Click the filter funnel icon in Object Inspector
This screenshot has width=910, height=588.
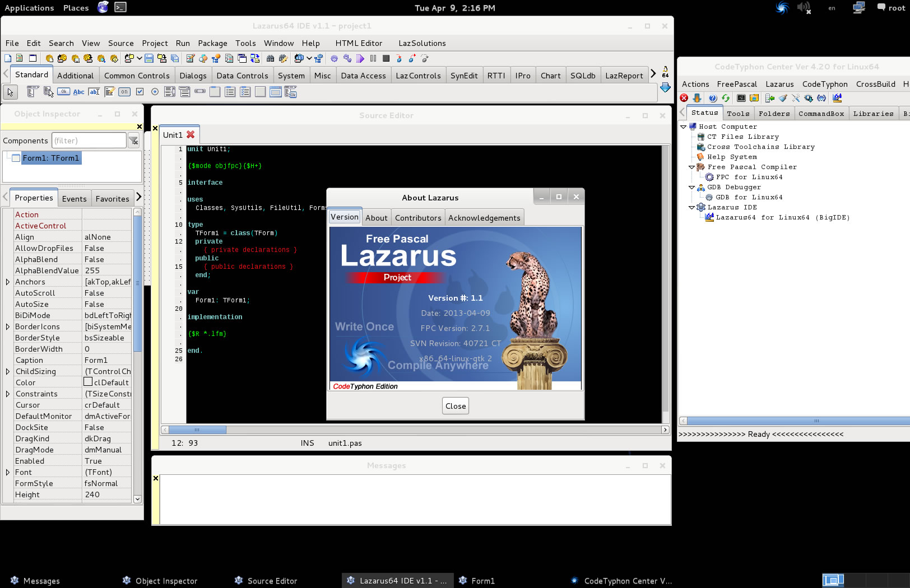(x=133, y=141)
